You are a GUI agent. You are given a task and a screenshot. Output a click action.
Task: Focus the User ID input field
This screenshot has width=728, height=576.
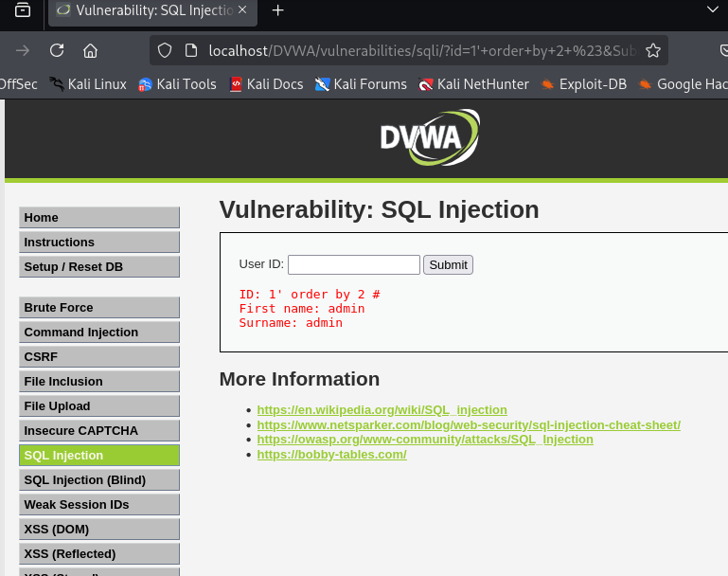(354, 264)
